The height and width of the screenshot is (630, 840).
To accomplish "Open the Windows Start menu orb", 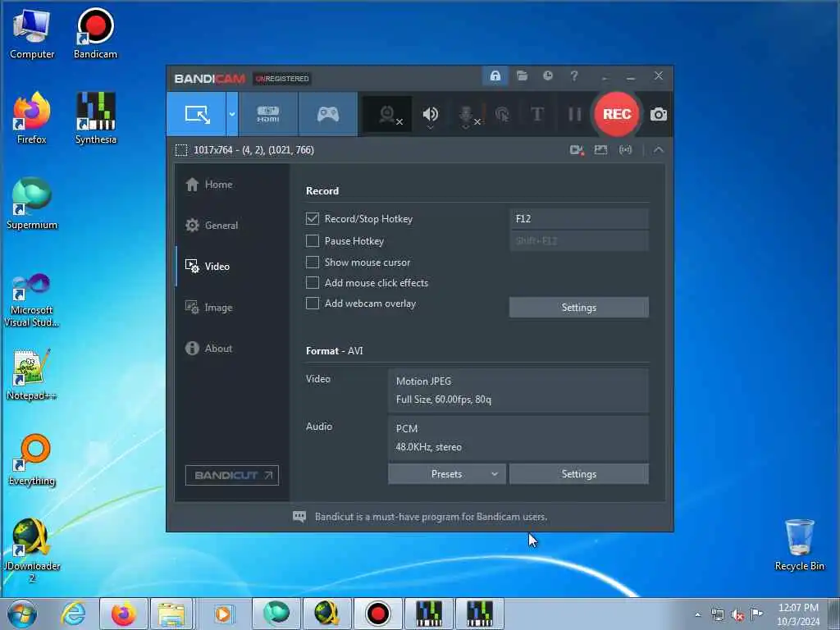I will click(22, 614).
